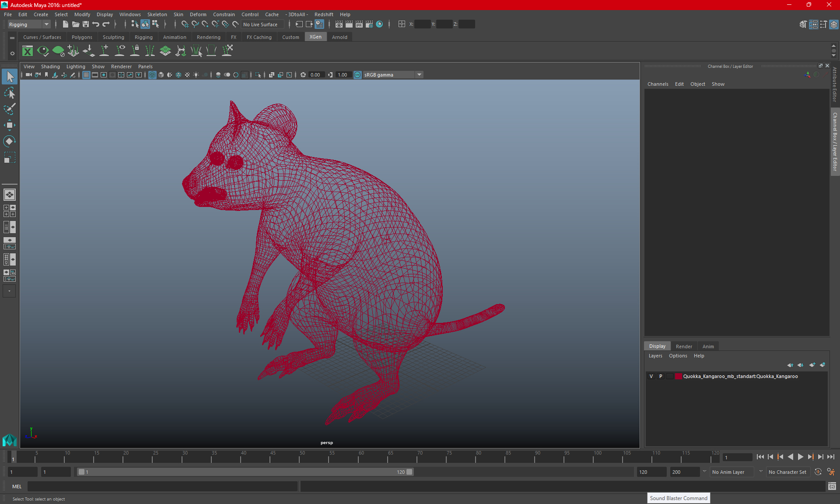
Task: Click XGen clear preview leaf icon
Action: [58, 51]
